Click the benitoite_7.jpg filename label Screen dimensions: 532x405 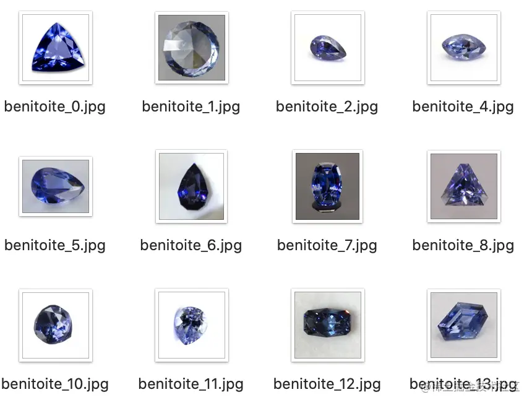(327, 246)
